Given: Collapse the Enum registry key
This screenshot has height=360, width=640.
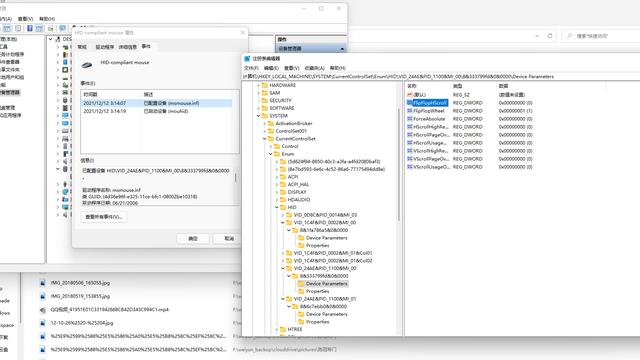Looking at the screenshot, I should pyautogui.click(x=271, y=154).
